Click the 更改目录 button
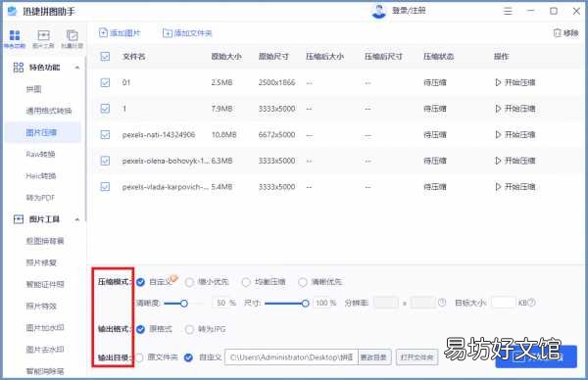The image size is (588, 380). click(374, 357)
